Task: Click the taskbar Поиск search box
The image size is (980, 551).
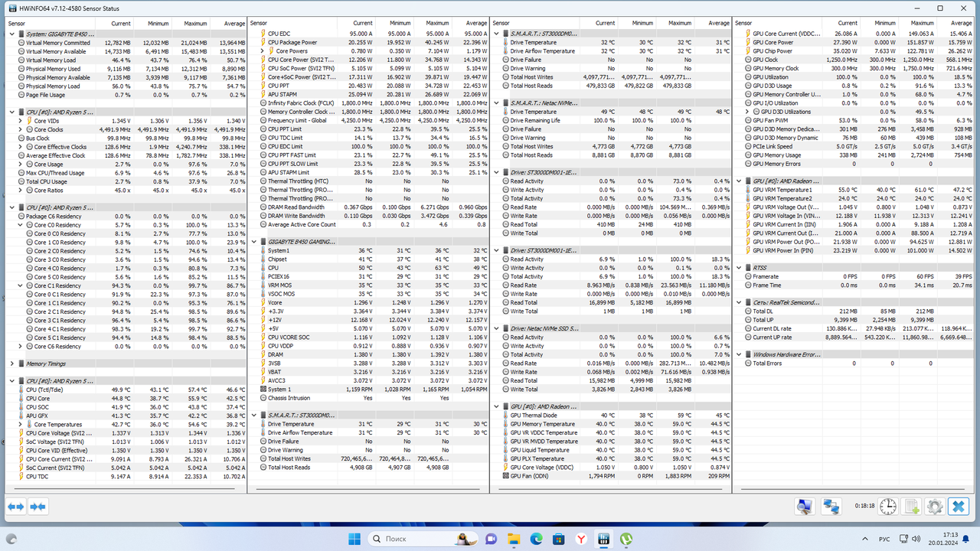Action: [x=423, y=539]
